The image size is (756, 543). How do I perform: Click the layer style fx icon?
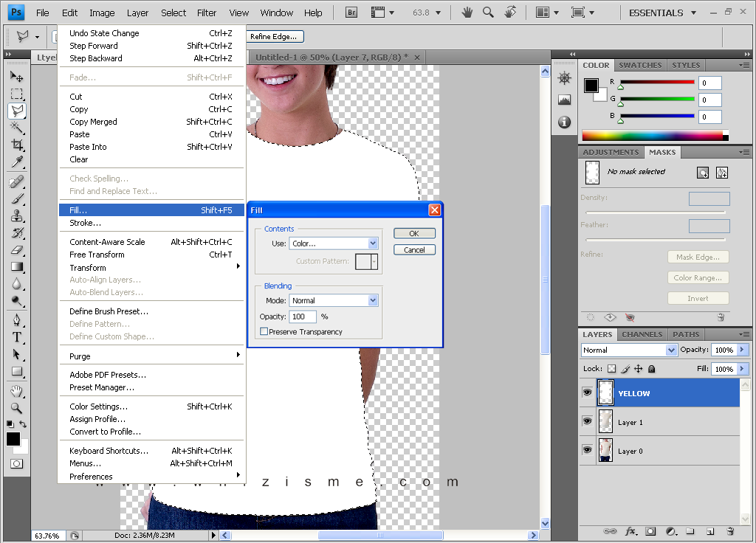coord(630,531)
